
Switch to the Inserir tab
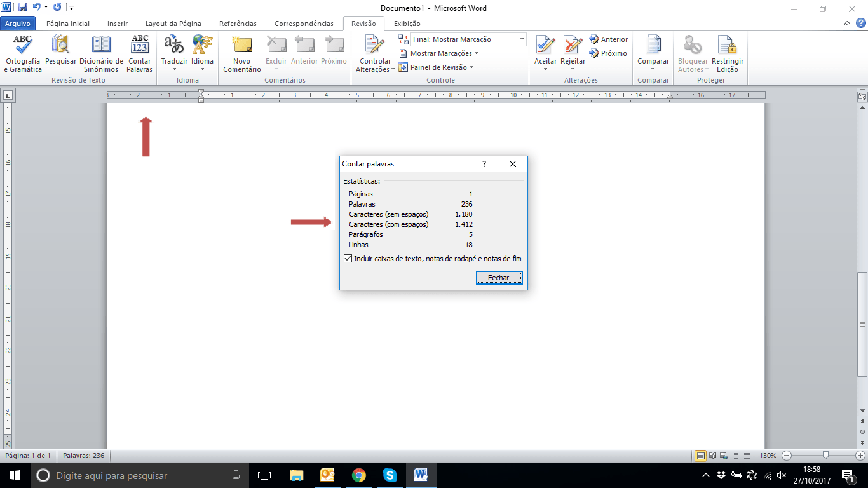tap(118, 24)
